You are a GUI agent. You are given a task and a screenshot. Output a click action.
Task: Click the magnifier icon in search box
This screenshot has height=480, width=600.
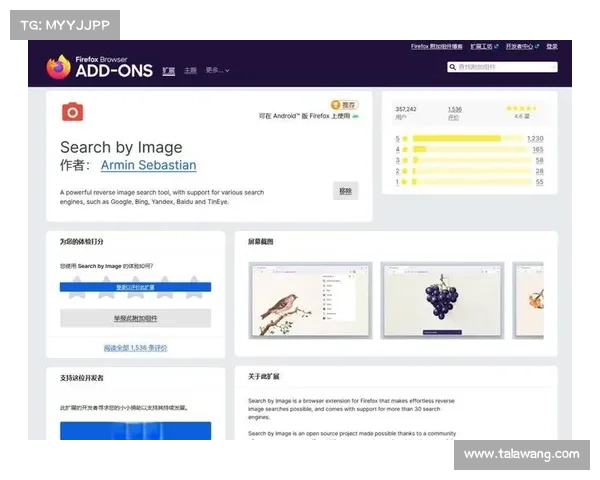pos(453,67)
